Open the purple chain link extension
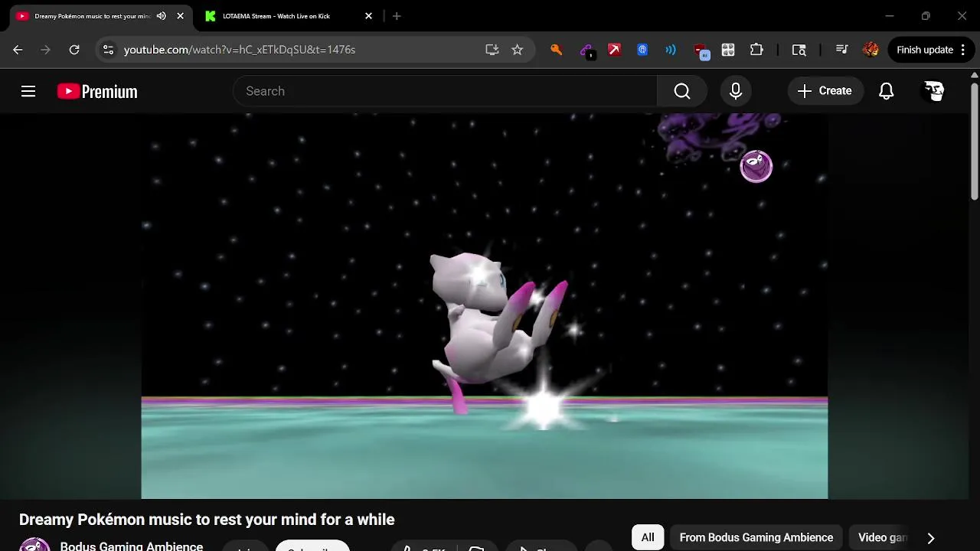Screen dimensions: 980x551 [x=586, y=51]
